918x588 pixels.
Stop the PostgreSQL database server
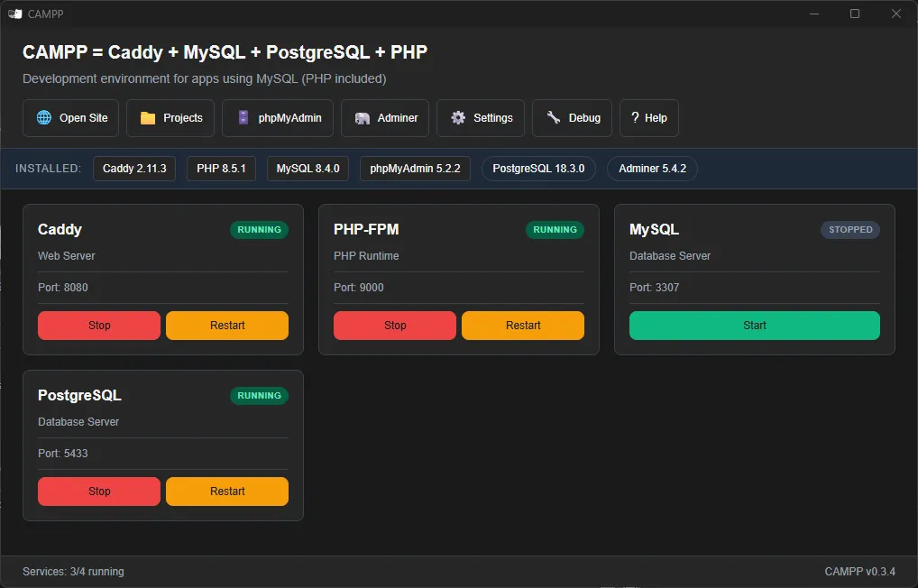pyautogui.click(x=99, y=491)
